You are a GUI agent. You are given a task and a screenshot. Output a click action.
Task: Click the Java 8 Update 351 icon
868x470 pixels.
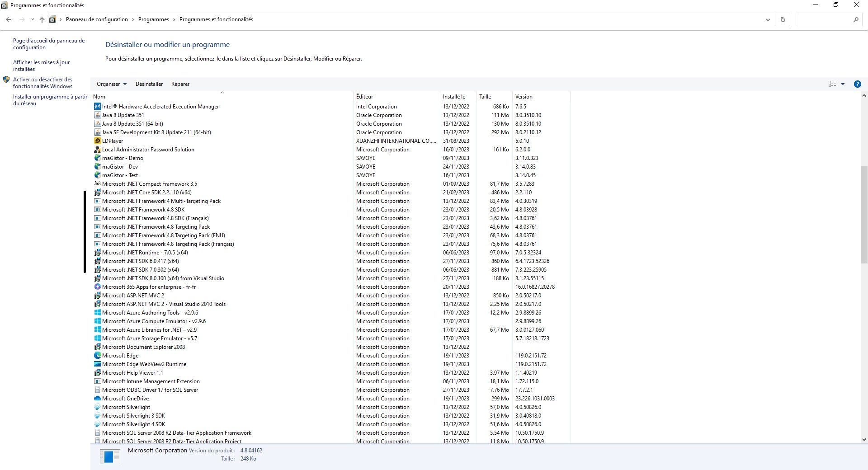(98, 115)
